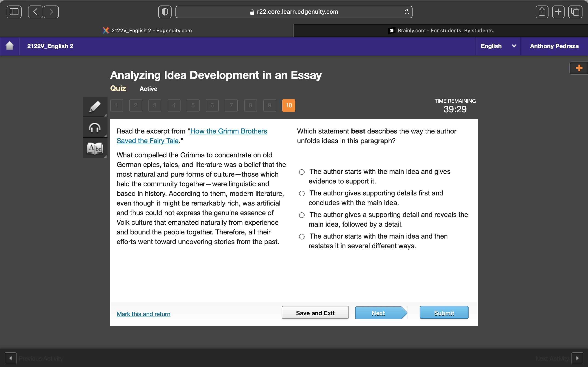Open Anthony Pedraza user menu
This screenshot has height=367, width=588.
click(554, 46)
